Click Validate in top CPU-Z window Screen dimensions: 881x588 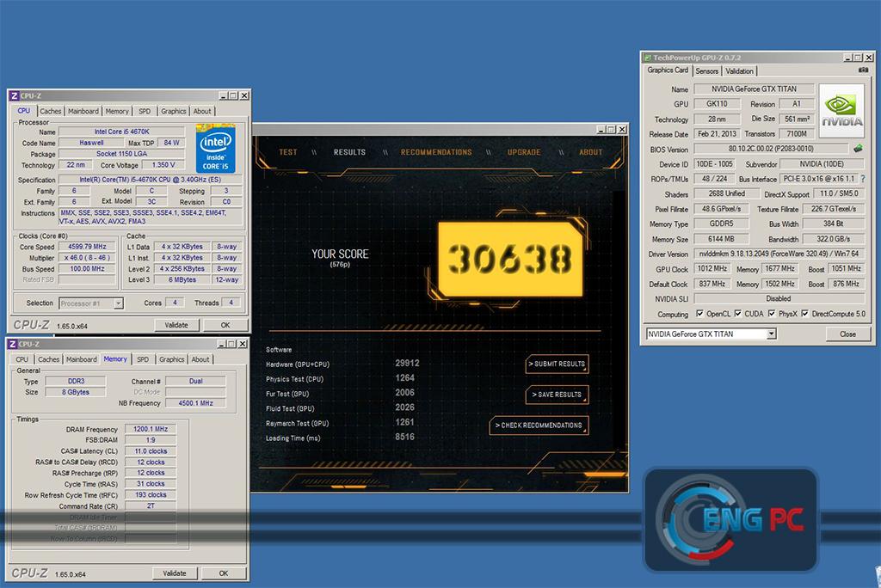(x=176, y=325)
